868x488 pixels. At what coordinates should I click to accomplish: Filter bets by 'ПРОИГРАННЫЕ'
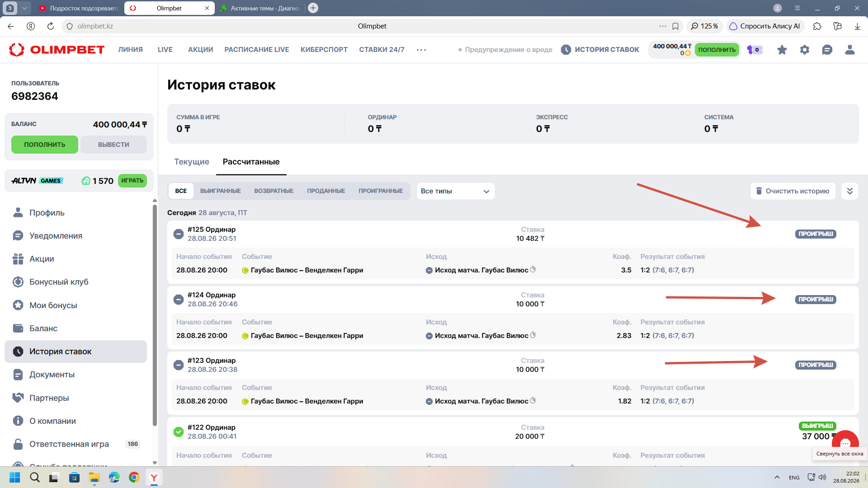point(381,191)
